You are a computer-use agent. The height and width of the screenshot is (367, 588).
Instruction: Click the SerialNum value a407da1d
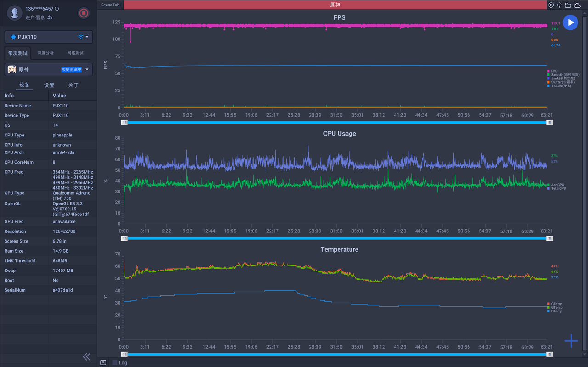coord(63,290)
